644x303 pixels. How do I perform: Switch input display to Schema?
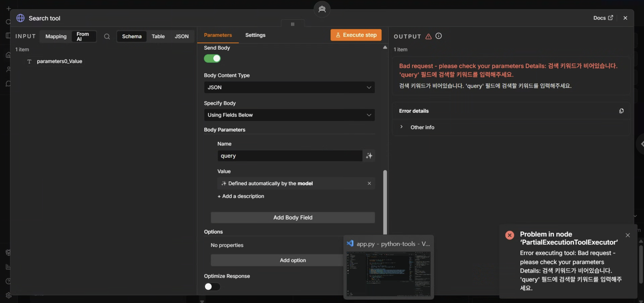[132, 36]
